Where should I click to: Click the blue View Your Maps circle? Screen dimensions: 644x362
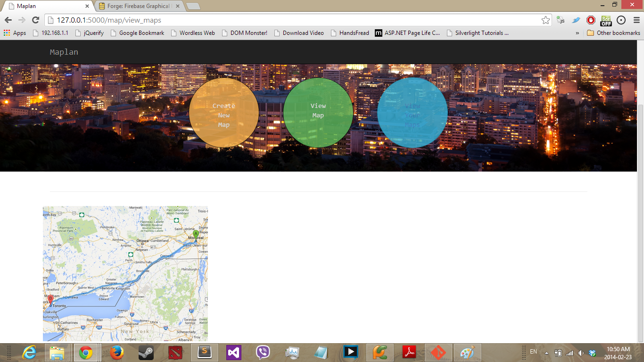(413, 113)
